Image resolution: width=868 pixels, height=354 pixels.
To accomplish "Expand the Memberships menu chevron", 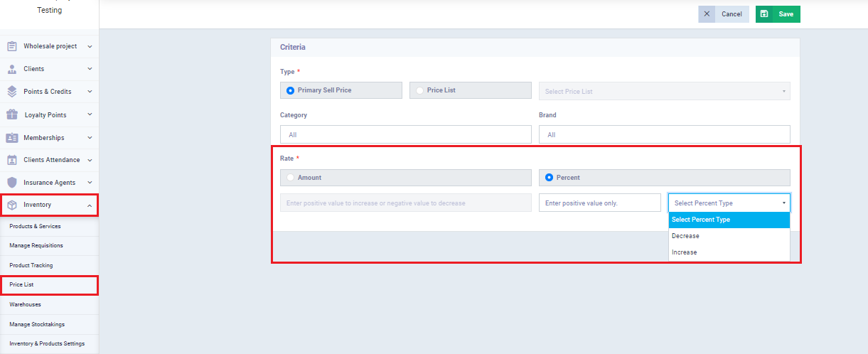I will pos(90,137).
